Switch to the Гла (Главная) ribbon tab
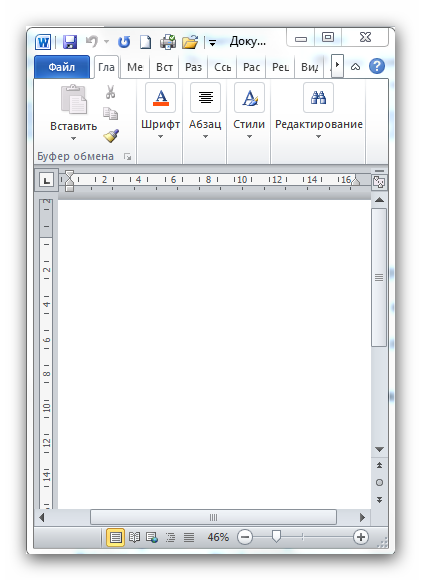421x580 pixels. coord(106,67)
